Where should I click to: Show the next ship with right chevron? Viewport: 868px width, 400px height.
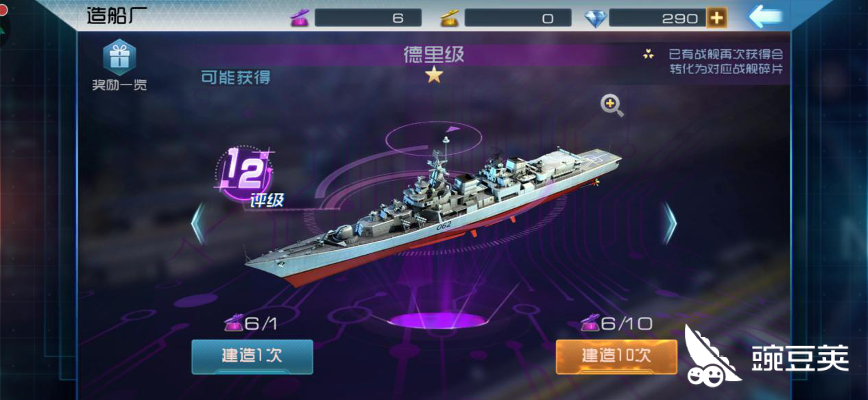670,223
